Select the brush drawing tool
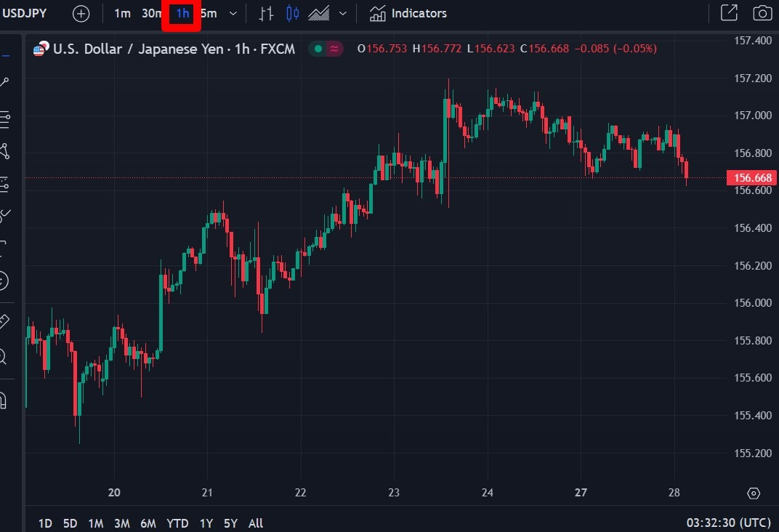The width and height of the screenshot is (779, 532). tap(4, 216)
